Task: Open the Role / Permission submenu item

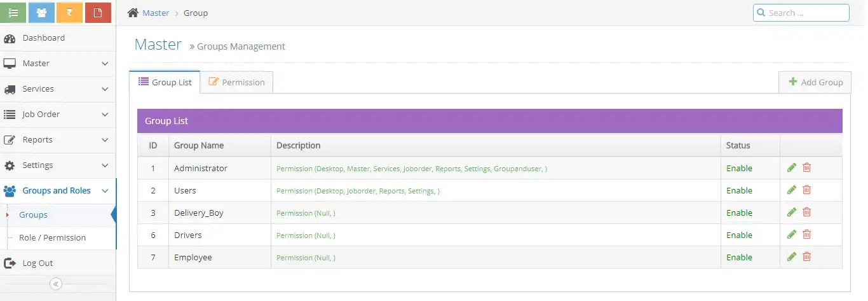Action: tap(52, 238)
